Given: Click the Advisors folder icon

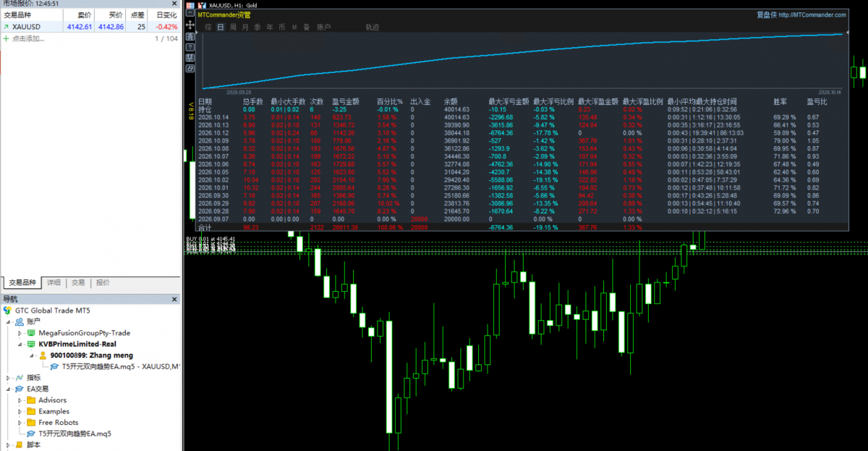Looking at the screenshot, I should (x=31, y=400).
